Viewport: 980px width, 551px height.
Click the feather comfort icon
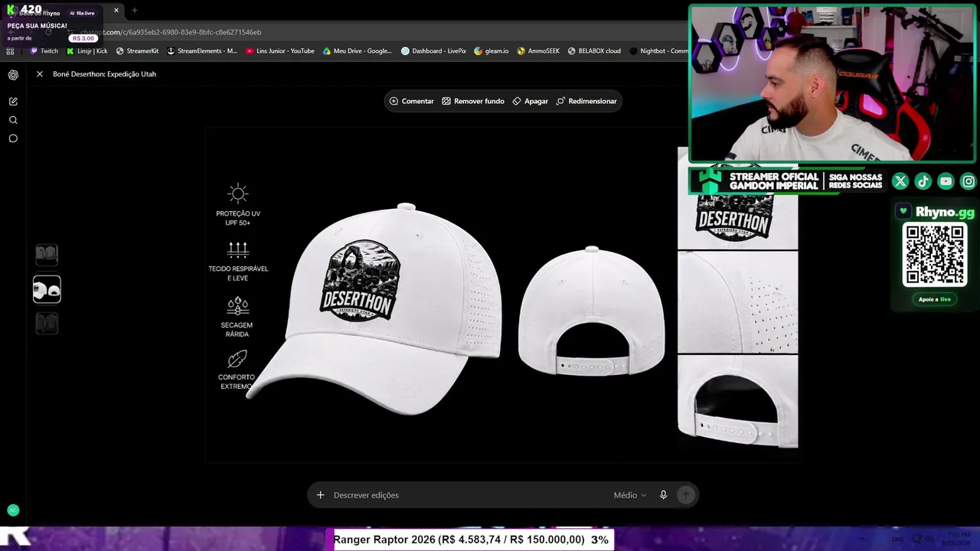click(237, 360)
